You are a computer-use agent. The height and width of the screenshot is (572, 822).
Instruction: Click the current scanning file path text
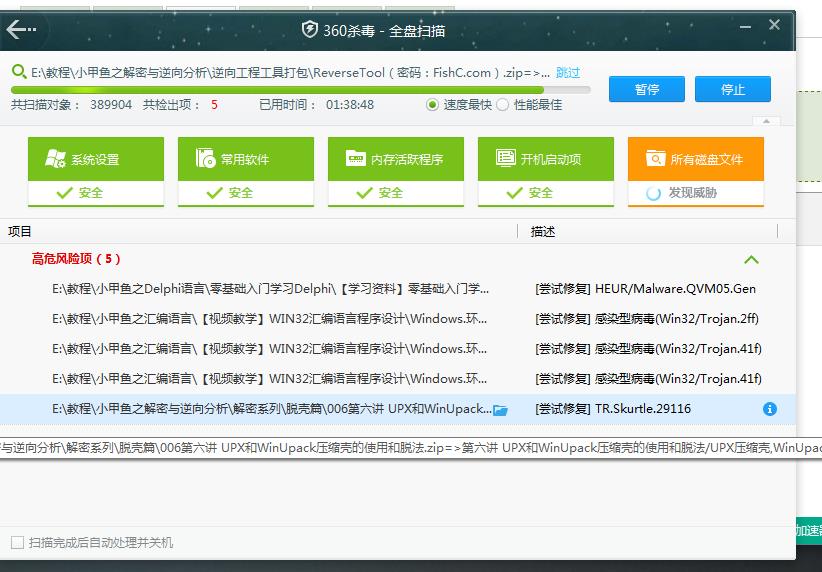click(x=290, y=72)
